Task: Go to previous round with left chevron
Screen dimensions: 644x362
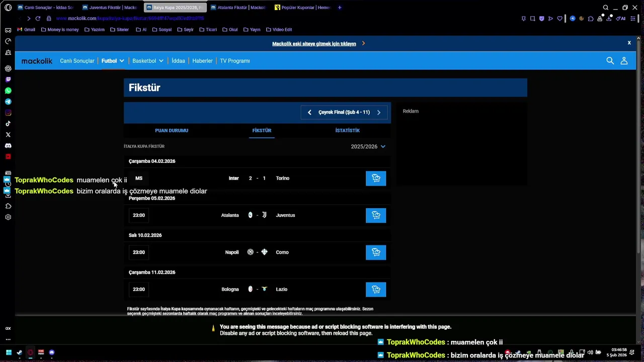Action: [x=309, y=112]
